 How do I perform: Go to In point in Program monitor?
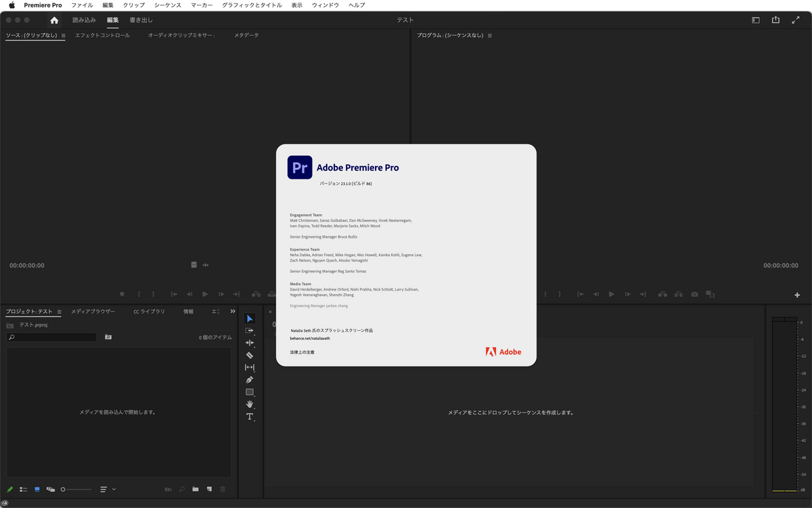click(580, 294)
